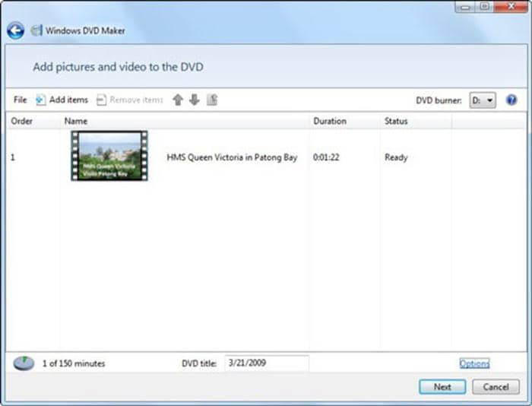Click the Windows DVD Maker title icon
The width and height of the screenshot is (532, 406).
pos(36,31)
